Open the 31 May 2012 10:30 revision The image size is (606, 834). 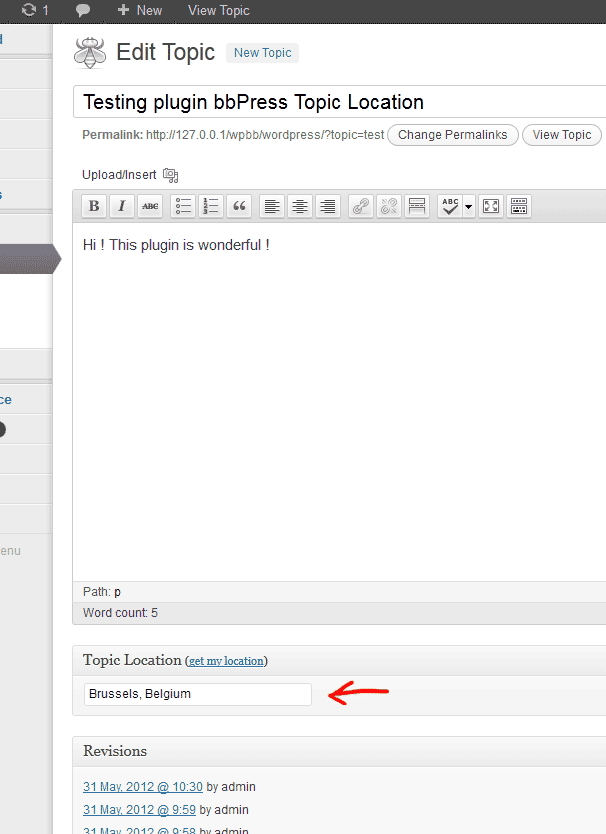pyautogui.click(x=143, y=787)
